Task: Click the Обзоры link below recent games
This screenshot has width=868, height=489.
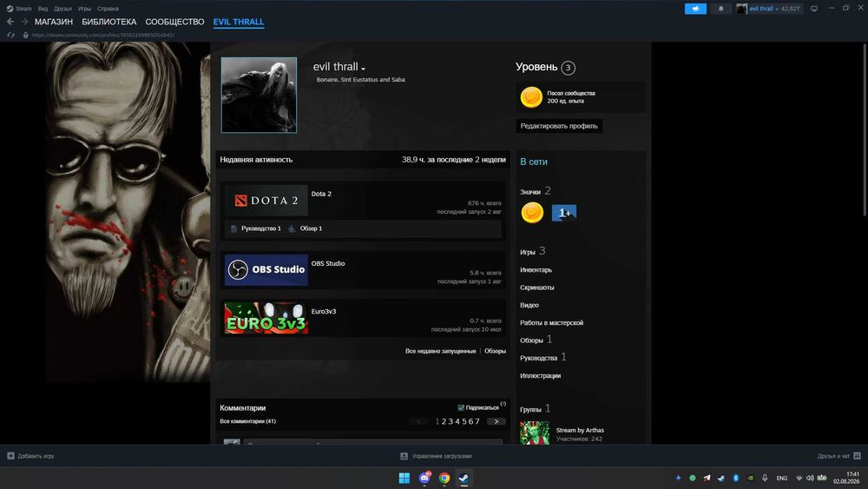Action: tap(495, 351)
